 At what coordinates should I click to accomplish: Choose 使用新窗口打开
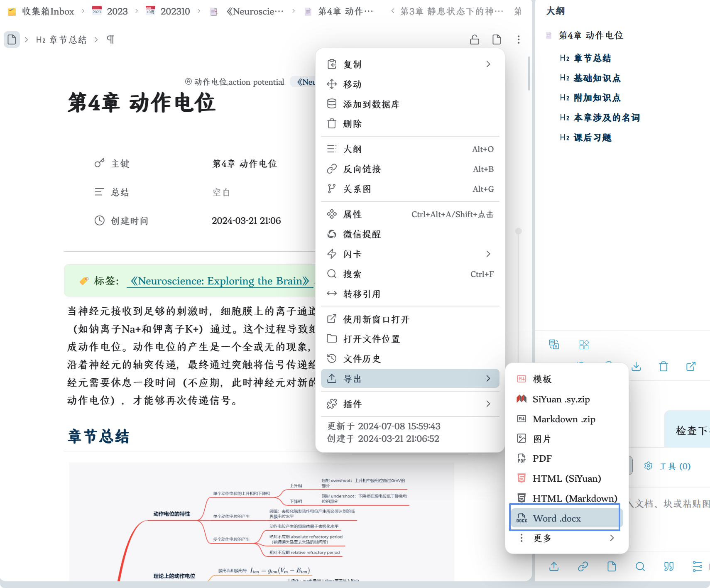pyautogui.click(x=410, y=319)
